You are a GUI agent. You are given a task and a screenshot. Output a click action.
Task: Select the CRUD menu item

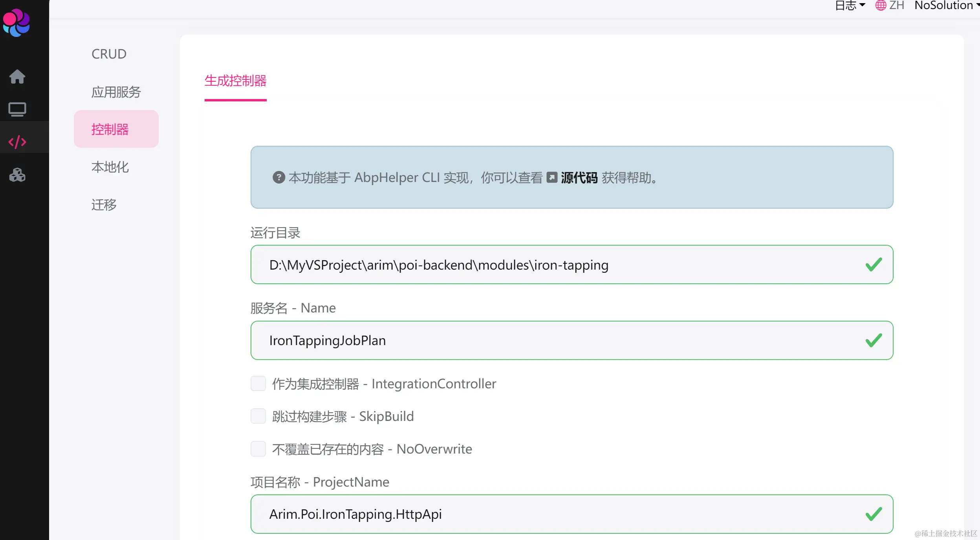coord(109,54)
